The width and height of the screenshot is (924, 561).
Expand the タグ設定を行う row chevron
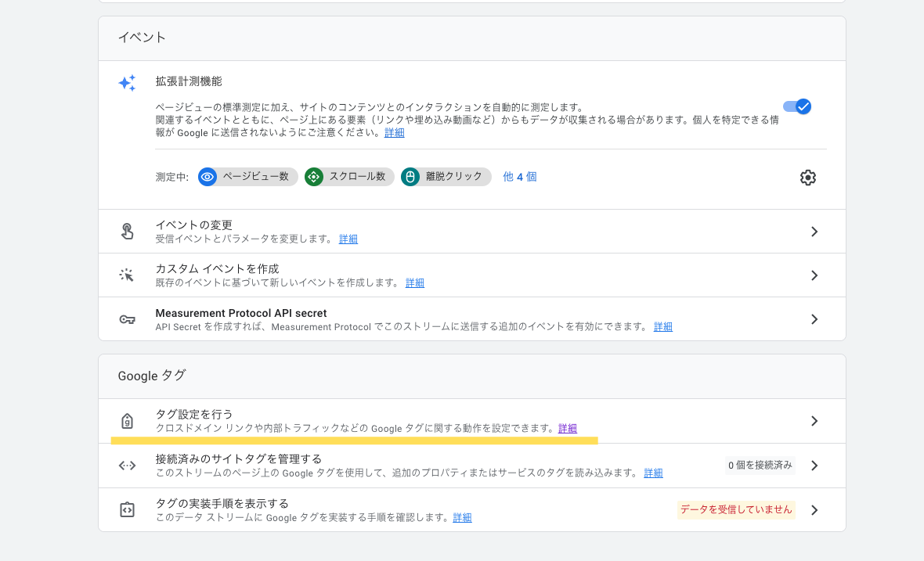pyautogui.click(x=814, y=421)
